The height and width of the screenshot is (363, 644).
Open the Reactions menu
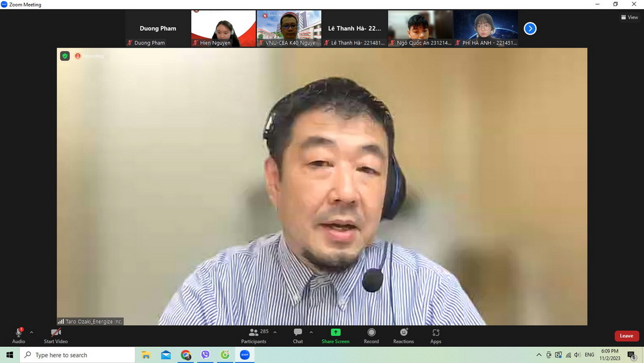[x=404, y=335]
